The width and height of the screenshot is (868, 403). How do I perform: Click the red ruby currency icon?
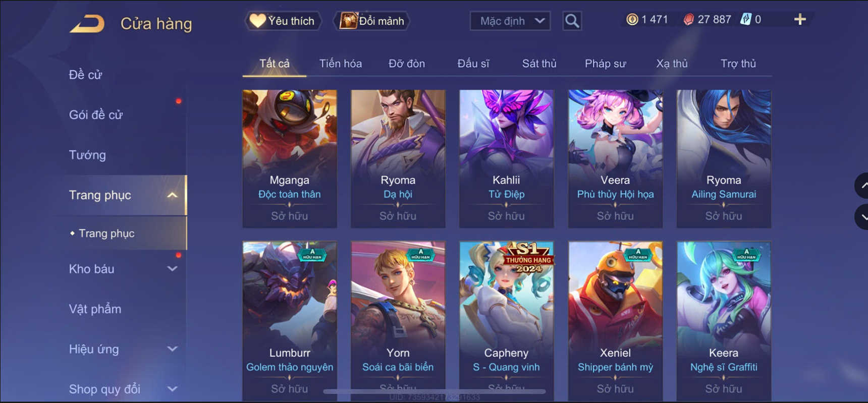pos(688,20)
